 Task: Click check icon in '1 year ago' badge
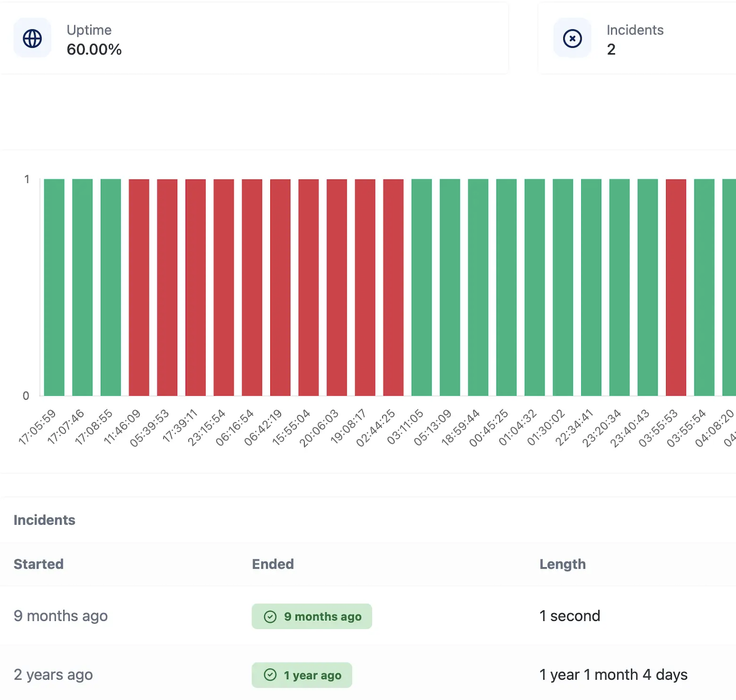coord(270,675)
